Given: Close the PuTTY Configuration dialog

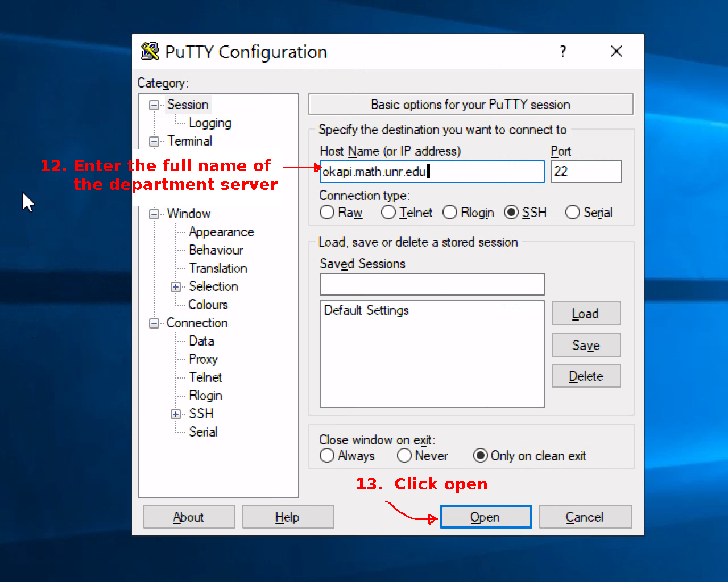Looking at the screenshot, I should [617, 51].
